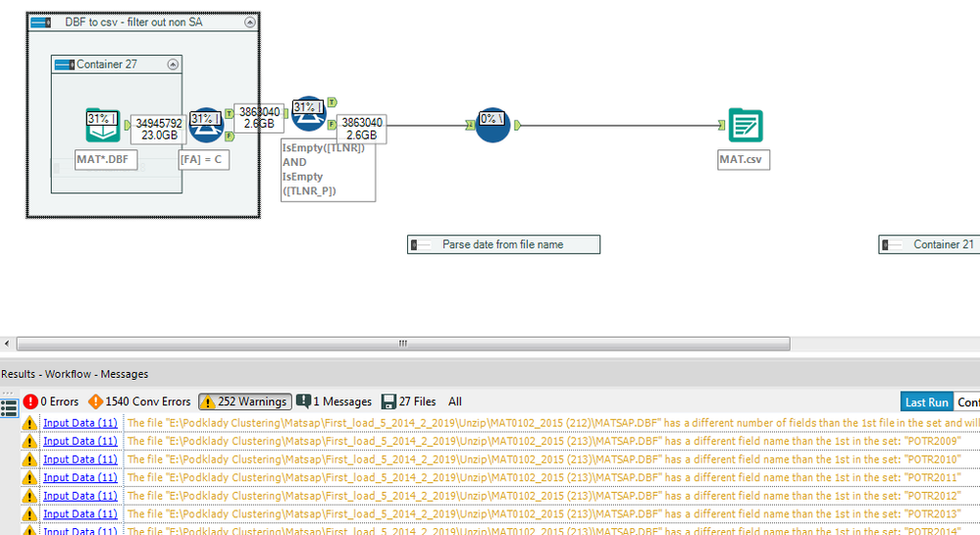Click the True anchor of IsEmpty filter

[332, 102]
